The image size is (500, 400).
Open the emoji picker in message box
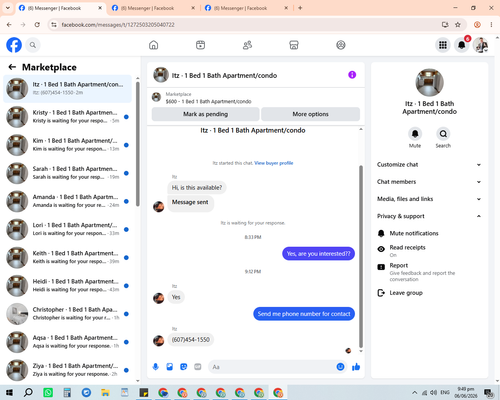point(340,367)
